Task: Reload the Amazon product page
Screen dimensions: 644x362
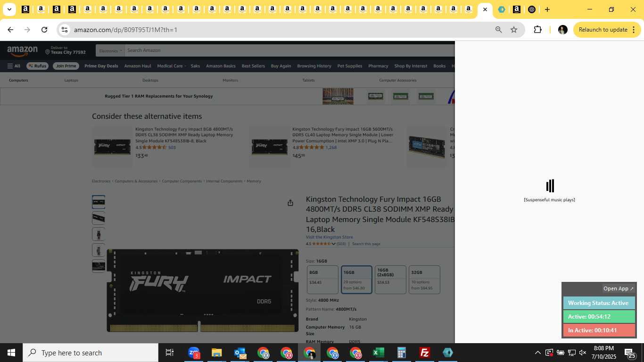Action: tap(44, 30)
